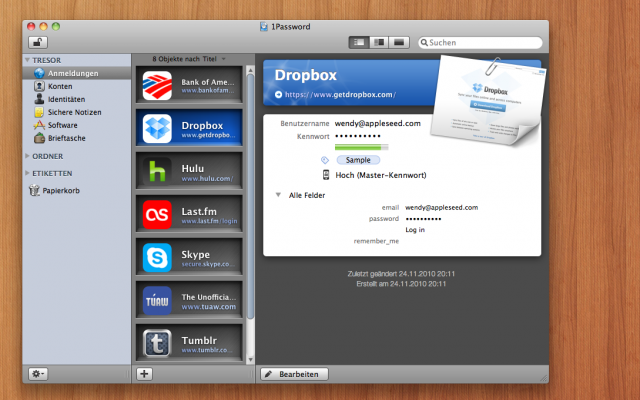Click the green Hulu logo icon
640x400 pixels.
(x=157, y=171)
